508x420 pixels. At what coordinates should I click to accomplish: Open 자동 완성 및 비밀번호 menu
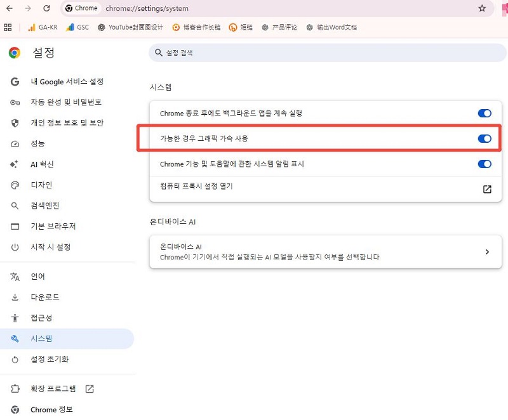point(67,102)
